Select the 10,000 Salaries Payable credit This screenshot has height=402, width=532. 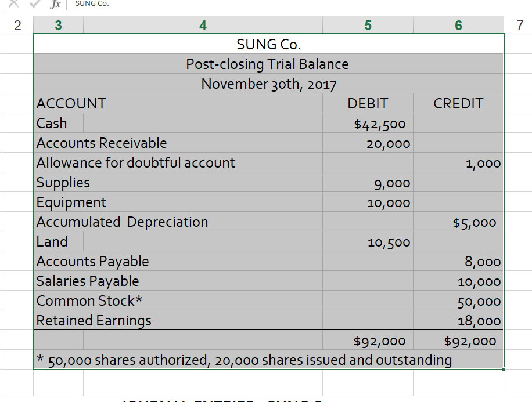[458, 280]
